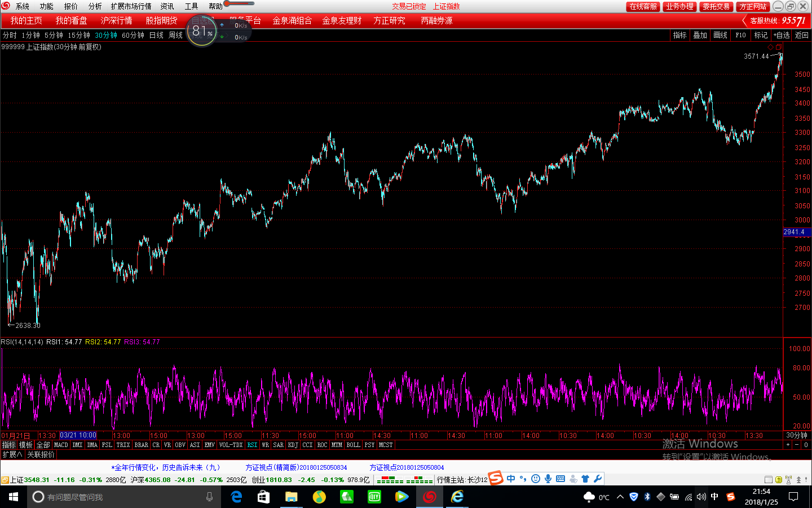Open the 方证视点(精简版) news link
This screenshot has height=508, width=812.
point(296,467)
